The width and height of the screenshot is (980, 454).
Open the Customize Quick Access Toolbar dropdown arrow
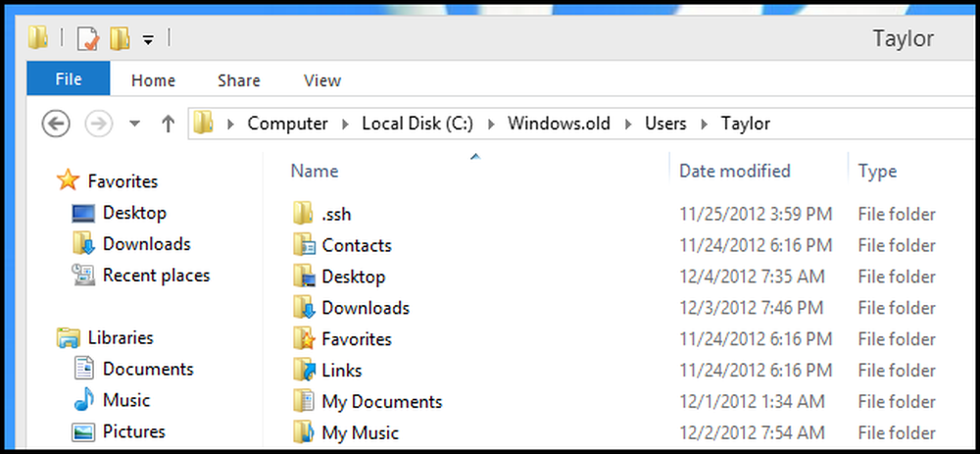coord(148,40)
